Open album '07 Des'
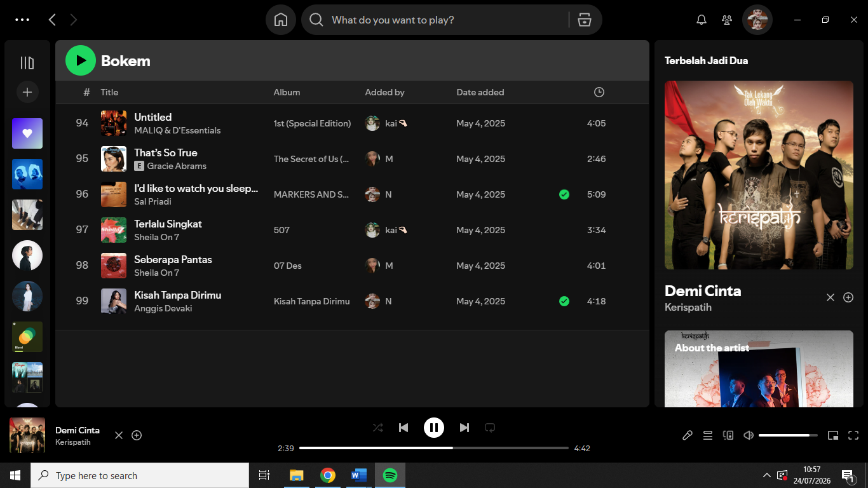This screenshot has width=868, height=488. [287, 266]
